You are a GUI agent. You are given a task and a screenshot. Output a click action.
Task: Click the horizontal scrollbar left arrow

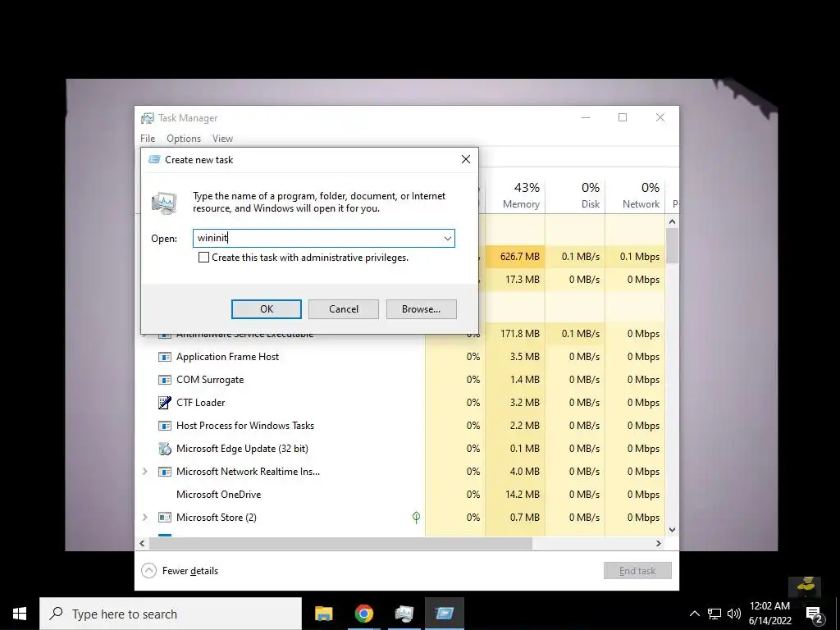tap(142, 543)
